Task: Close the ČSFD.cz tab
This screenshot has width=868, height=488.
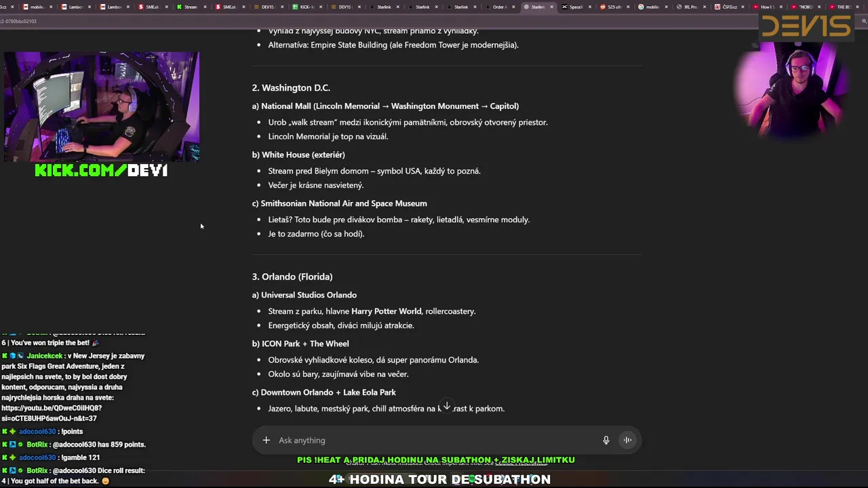Action: point(744,7)
